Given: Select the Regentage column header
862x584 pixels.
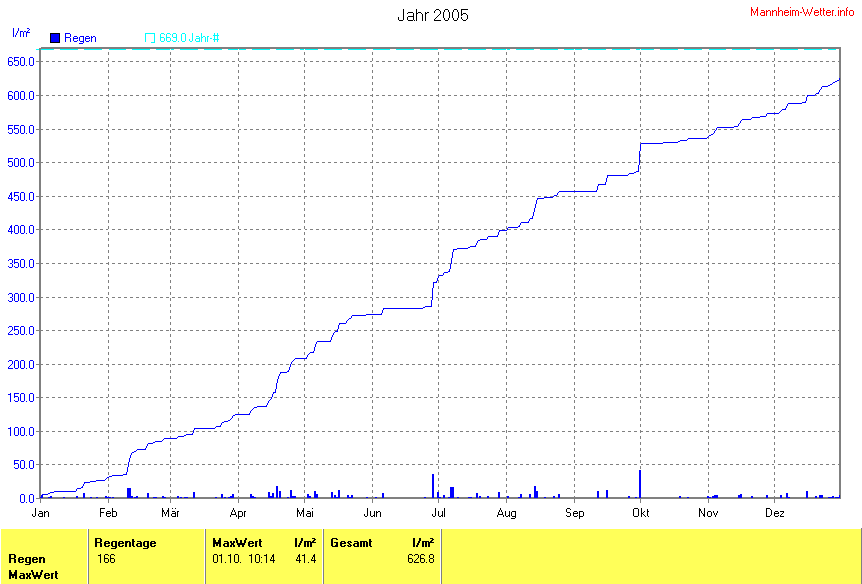Looking at the screenshot, I should pos(125,542).
